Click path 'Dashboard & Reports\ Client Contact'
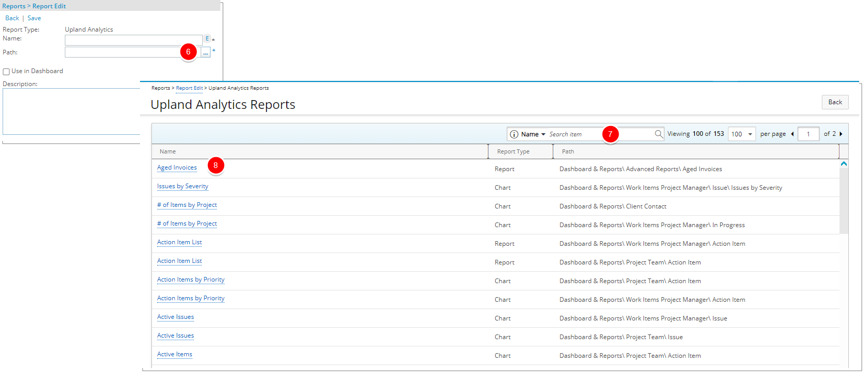This screenshot has height=377, width=868. pos(613,206)
